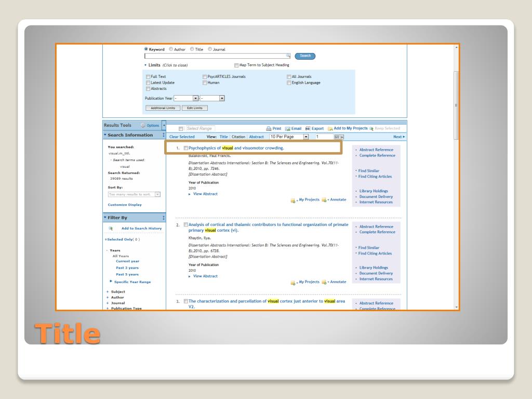Image resolution: width=532 pixels, height=399 pixels.
Task: Select the Title radio button
Action: pos(192,49)
